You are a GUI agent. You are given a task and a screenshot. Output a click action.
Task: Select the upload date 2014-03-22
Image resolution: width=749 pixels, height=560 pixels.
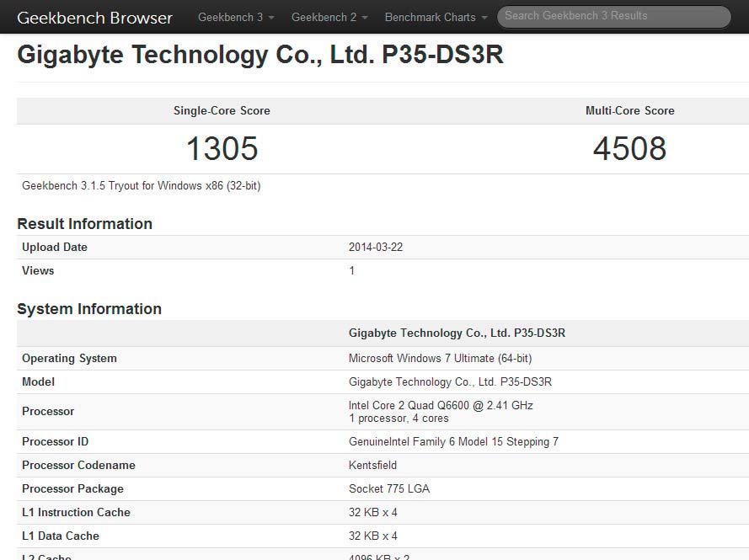[376, 248]
